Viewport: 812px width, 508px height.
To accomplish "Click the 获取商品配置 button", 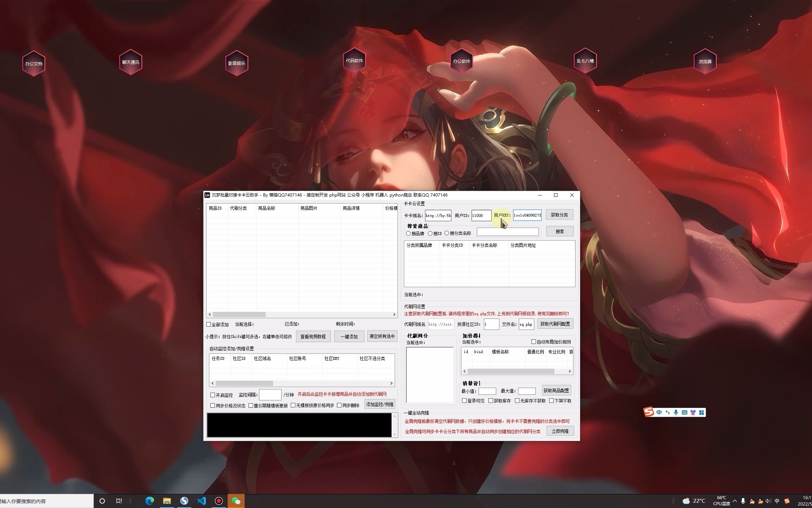I will pos(556,391).
